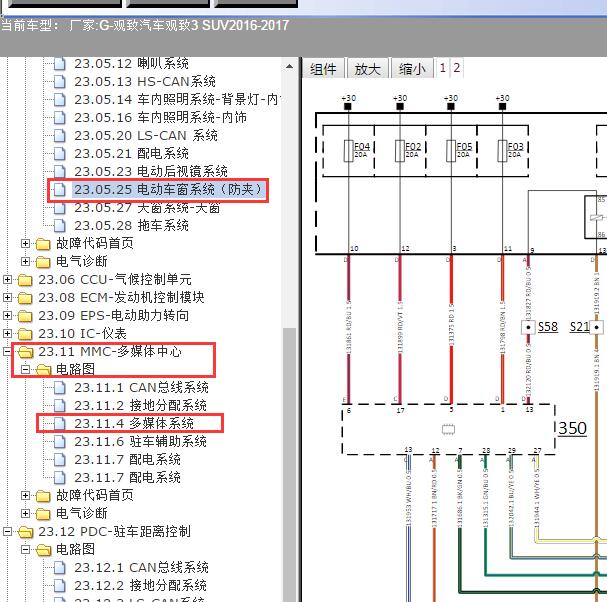607x602 pixels.
Task: Select 23.05.25 电动车窗系统（防夹）entry
Action: (169, 189)
